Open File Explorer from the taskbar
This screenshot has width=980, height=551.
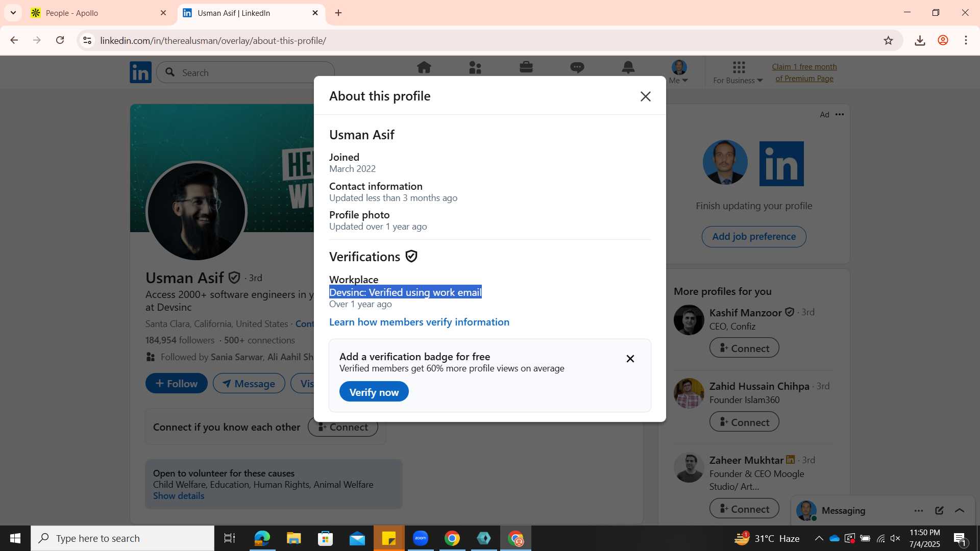(293, 538)
